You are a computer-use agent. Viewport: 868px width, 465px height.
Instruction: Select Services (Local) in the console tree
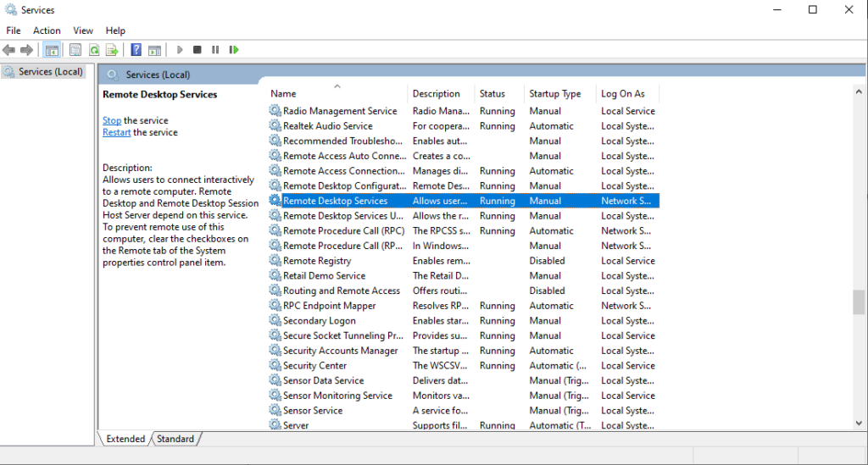coord(50,72)
